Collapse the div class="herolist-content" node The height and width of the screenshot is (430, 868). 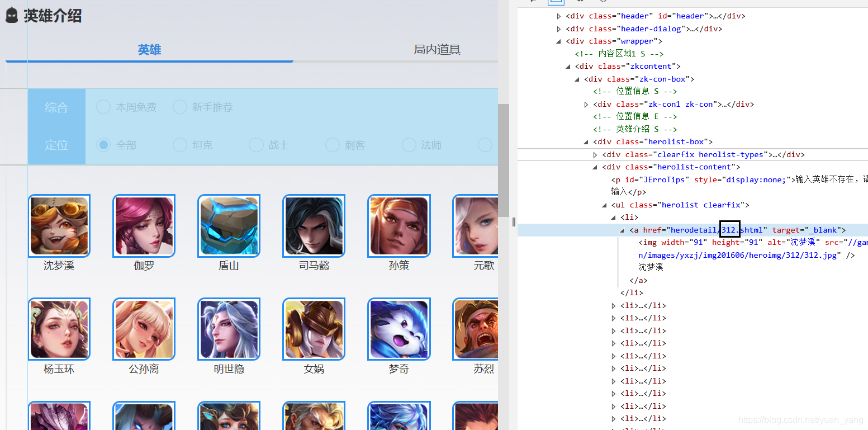(x=595, y=167)
